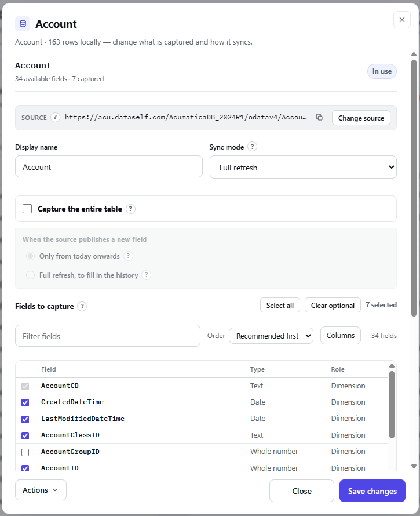Open the Sync mode help icon

(252, 147)
